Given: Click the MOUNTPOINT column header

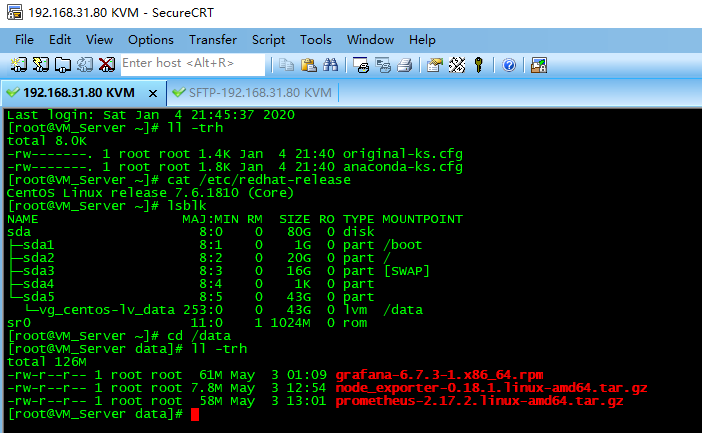Looking at the screenshot, I should tap(422, 219).
